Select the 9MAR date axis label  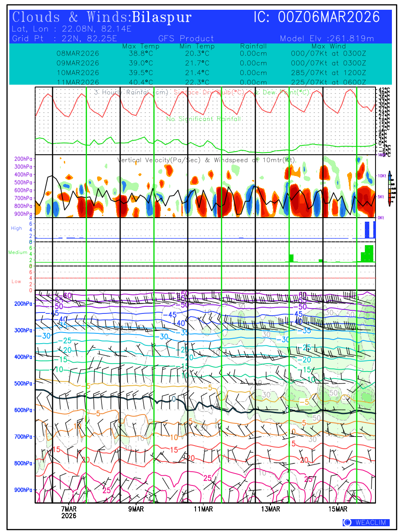point(136,509)
